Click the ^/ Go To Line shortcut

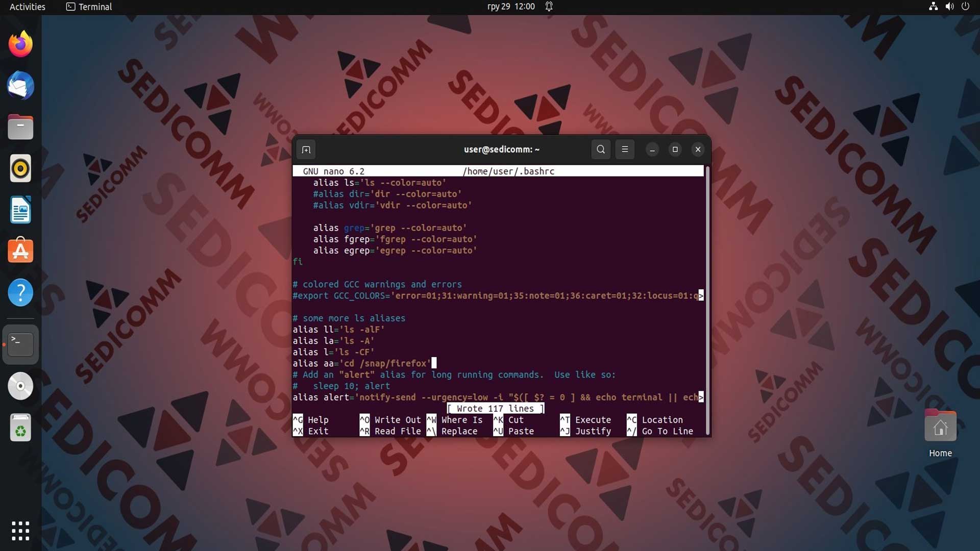click(x=660, y=431)
